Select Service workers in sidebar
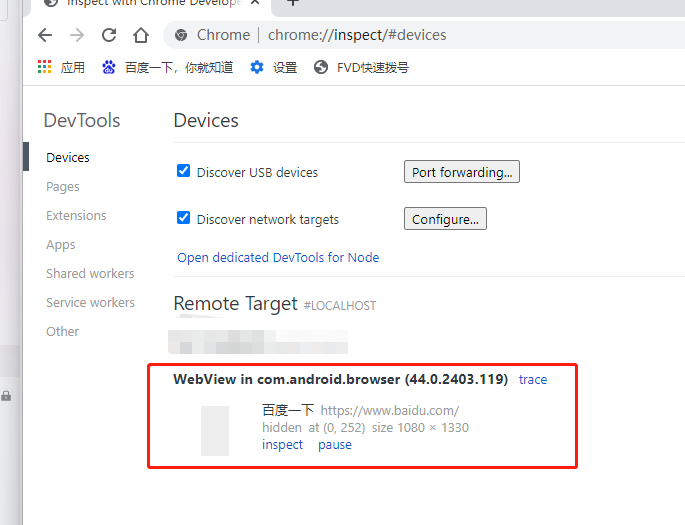Image resolution: width=685 pixels, height=525 pixels. tap(90, 302)
